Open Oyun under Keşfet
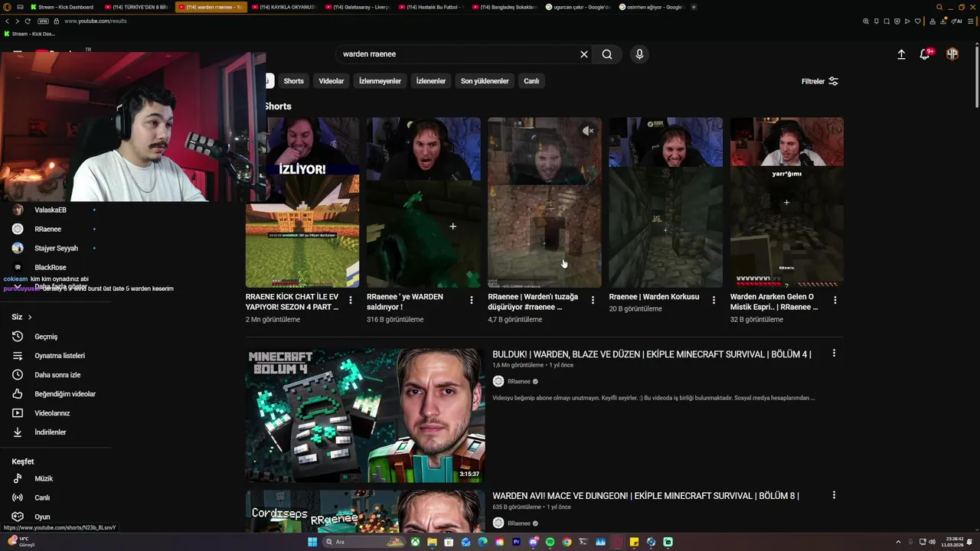The image size is (980, 551). pos(42,517)
